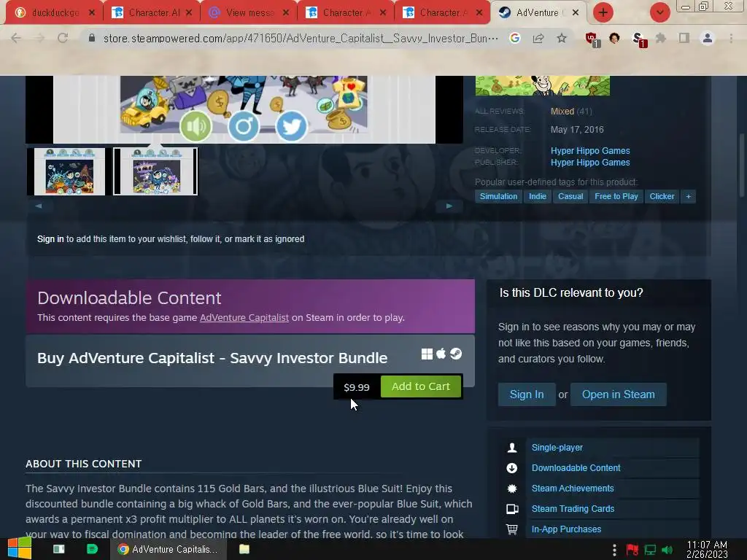The width and height of the screenshot is (747, 560).
Task: Open the Casual tag
Action: 570,196
